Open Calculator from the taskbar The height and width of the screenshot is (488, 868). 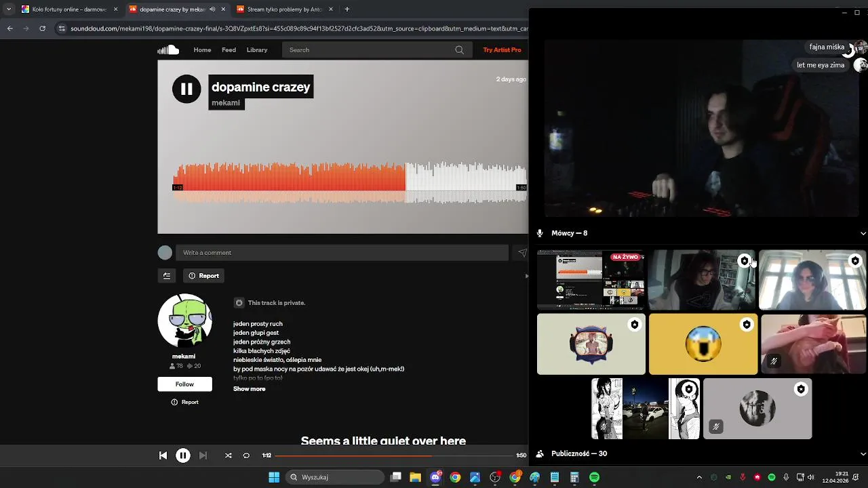[x=574, y=477]
